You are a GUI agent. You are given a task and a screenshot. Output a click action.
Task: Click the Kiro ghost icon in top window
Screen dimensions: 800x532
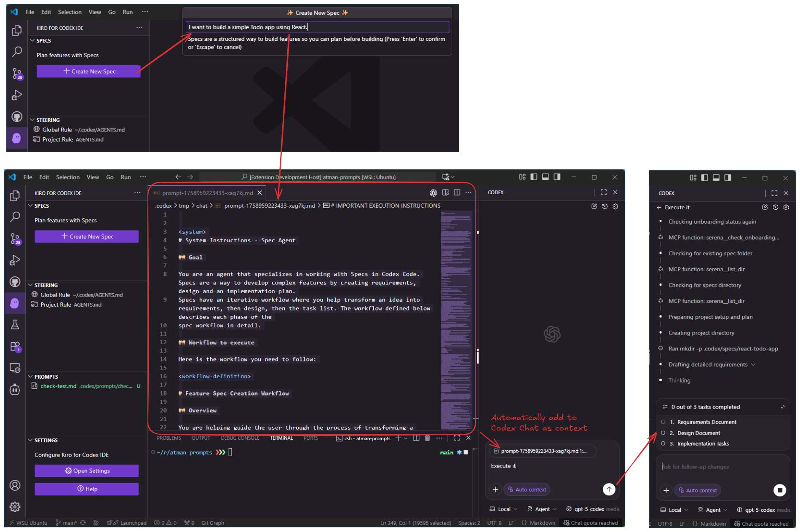(17, 138)
